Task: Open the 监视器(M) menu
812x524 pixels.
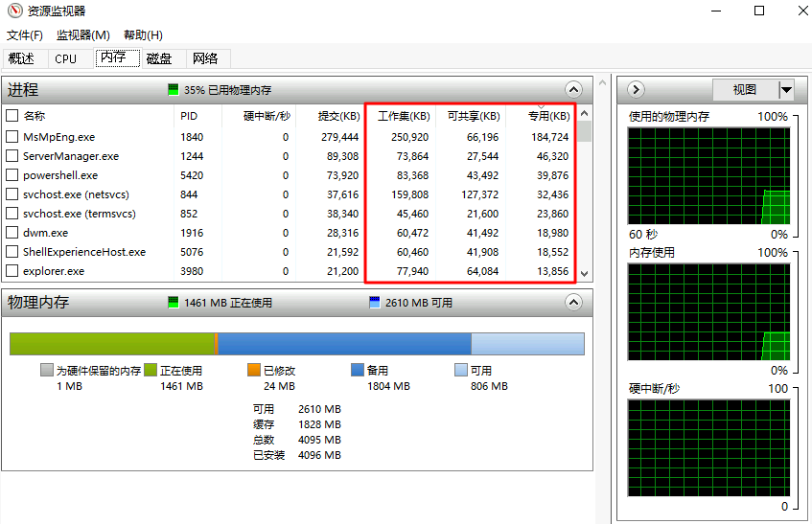Action: [x=82, y=34]
